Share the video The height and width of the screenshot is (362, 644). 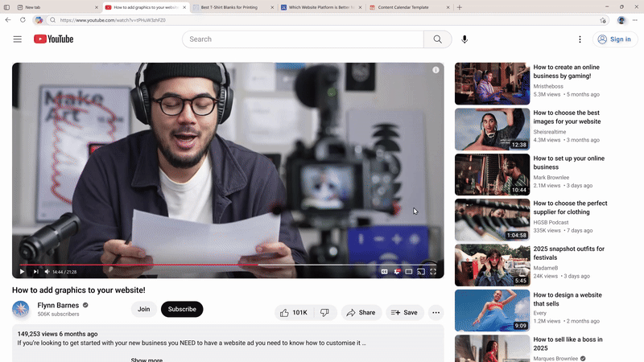361,312
